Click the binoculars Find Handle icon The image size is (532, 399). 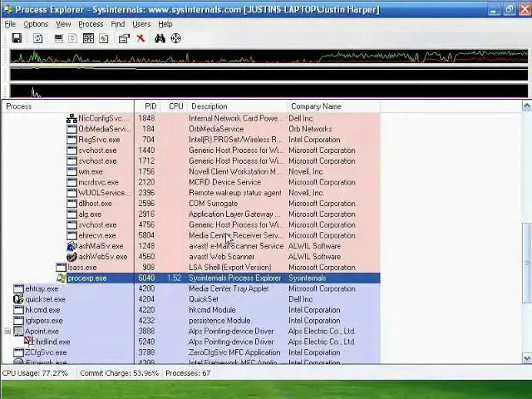(160, 38)
